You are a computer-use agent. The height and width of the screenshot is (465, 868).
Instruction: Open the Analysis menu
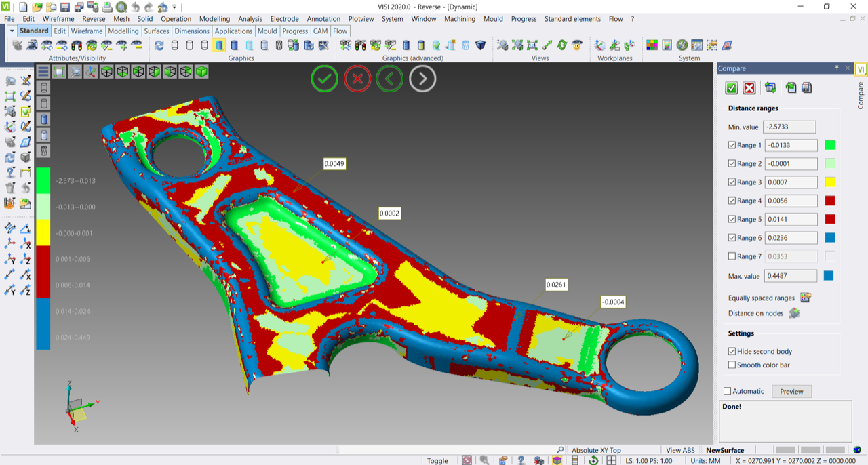coord(250,19)
